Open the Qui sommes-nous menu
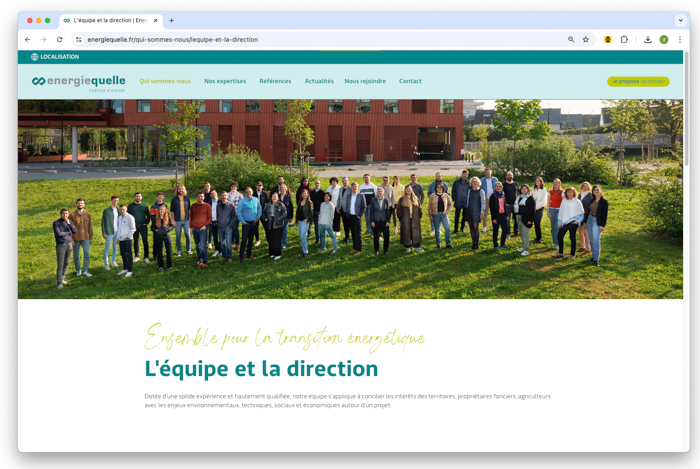The height and width of the screenshot is (469, 700). coord(165,81)
